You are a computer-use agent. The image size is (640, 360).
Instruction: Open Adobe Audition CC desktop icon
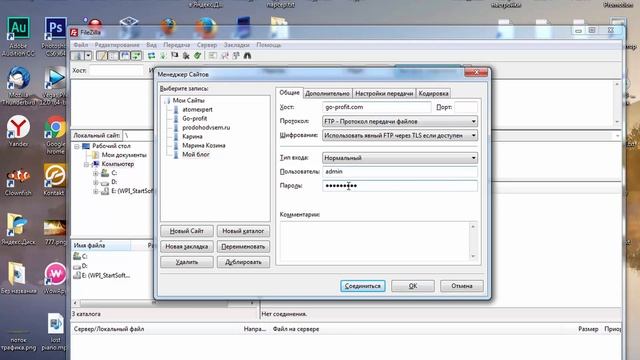click(x=18, y=37)
